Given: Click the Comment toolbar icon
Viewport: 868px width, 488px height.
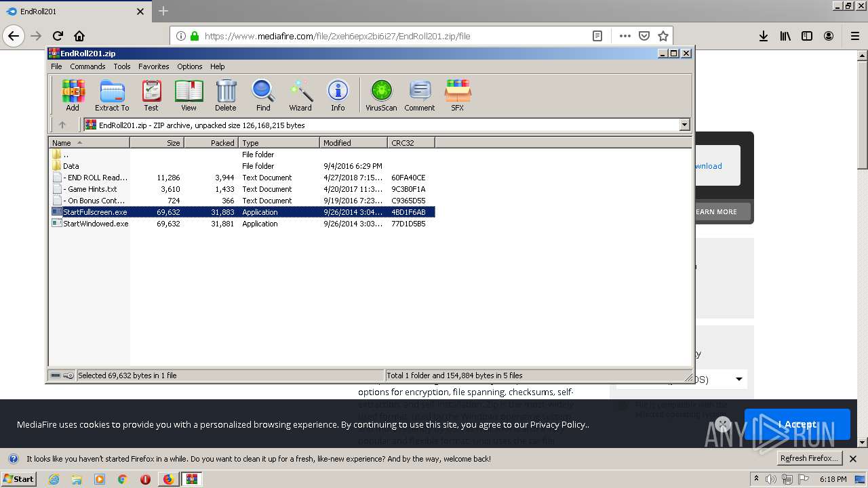Looking at the screenshot, I should [420, 95].
